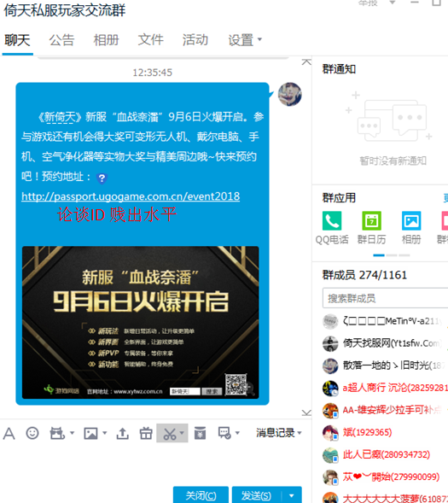Click the gift box icon
This screenshot has width=448, height=503.
pyautogui.click(x=146, y=433)
